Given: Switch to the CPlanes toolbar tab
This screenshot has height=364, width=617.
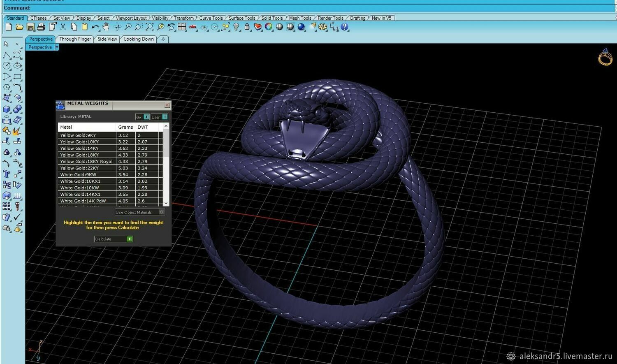Looking at the screenshot, I should 38,18.
